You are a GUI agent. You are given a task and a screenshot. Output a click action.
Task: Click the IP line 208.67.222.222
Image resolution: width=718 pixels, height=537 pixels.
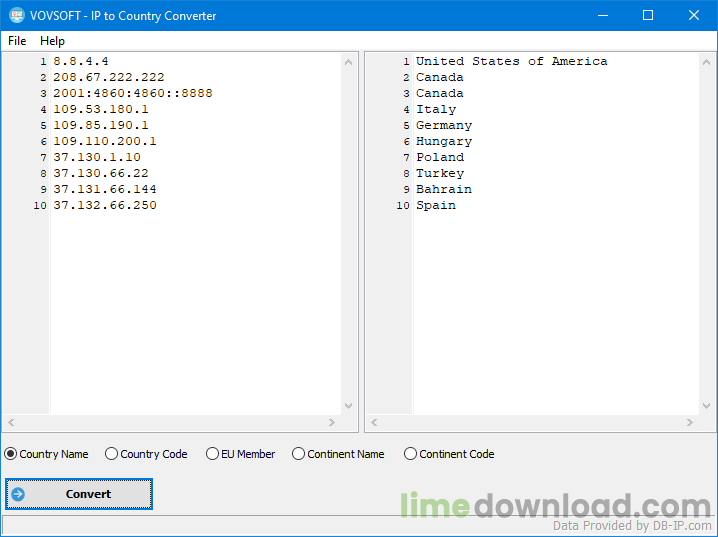(109, 77)
